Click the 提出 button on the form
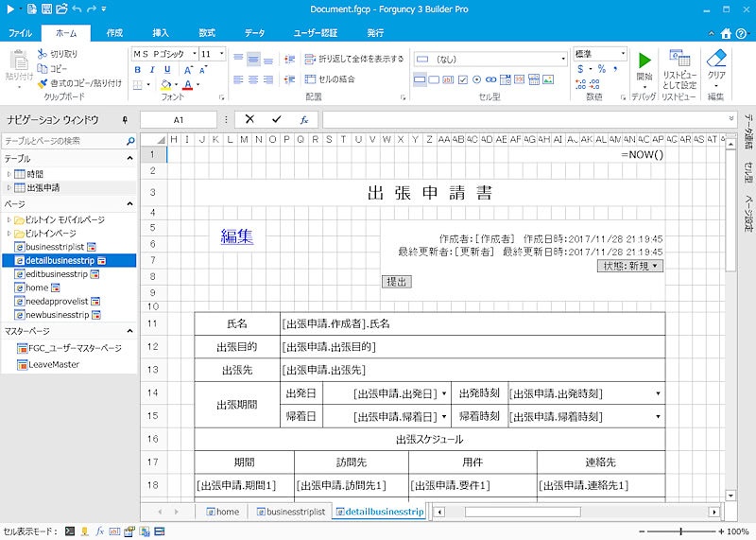Viewport: 756px width, 540px height. 396,282
